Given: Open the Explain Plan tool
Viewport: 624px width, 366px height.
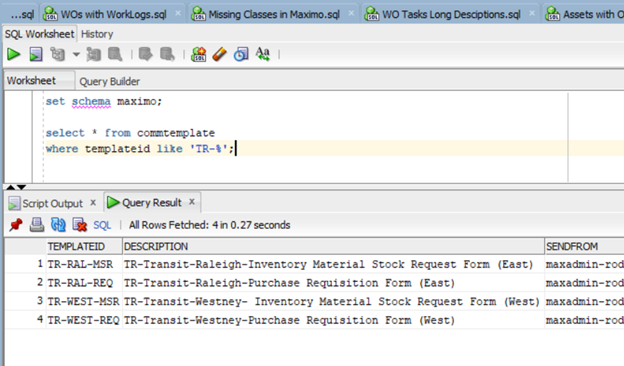Looking at the screenshot, I should 58,54.
